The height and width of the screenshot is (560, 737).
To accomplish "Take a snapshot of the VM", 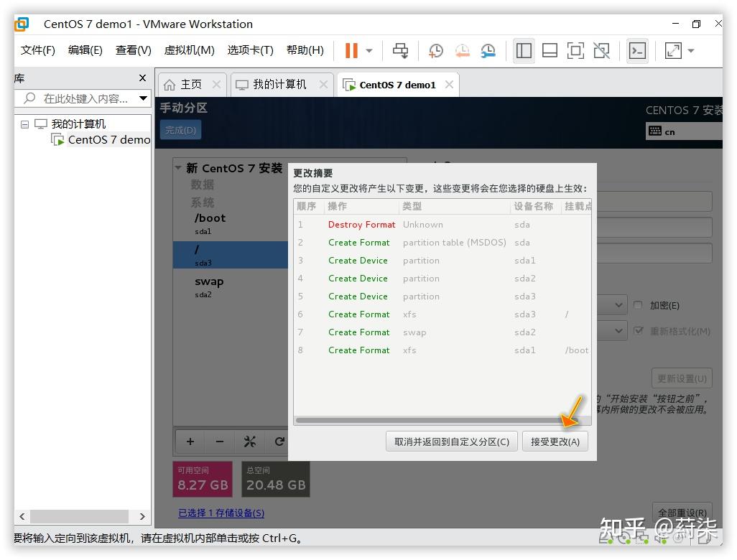I will coord(436,50).
